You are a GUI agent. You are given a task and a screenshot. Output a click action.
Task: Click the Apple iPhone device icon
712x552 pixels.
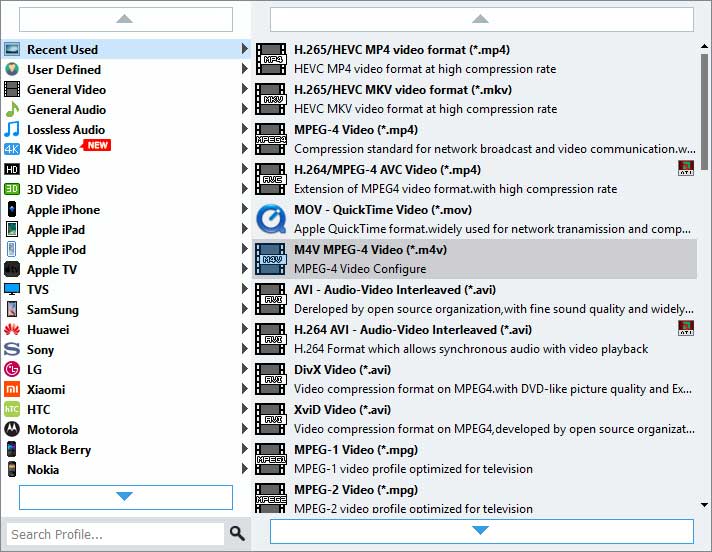pos(12,210)
